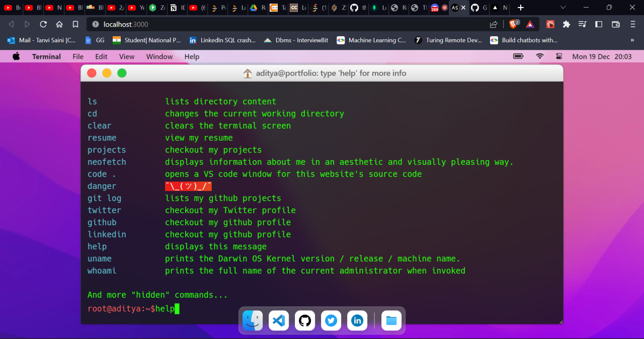Open the tab search dropdown arrow
The height and width of the screenshot is (339, 644).
[562, 8]
